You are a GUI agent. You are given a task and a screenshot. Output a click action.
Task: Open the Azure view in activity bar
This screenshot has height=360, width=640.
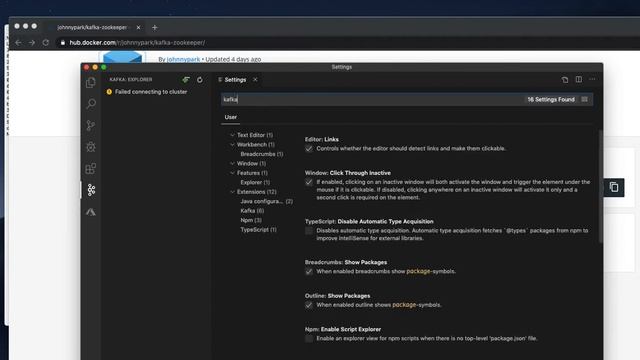(x=91, y=212)
